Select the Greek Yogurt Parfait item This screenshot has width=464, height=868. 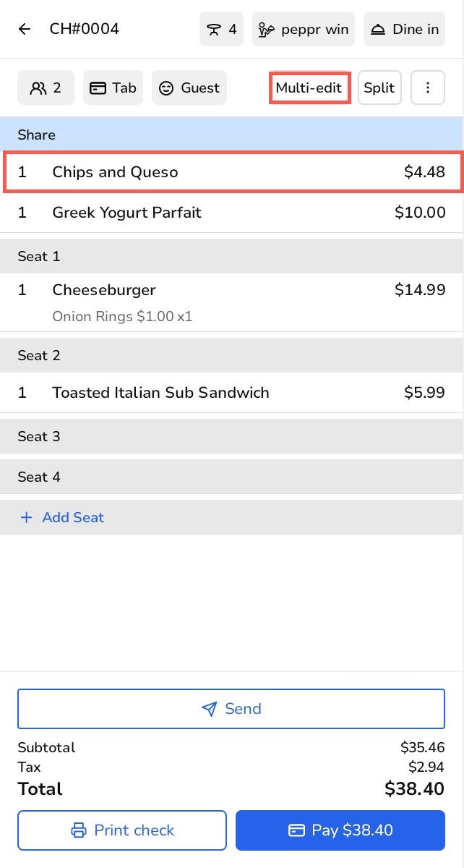pos(231,213)
